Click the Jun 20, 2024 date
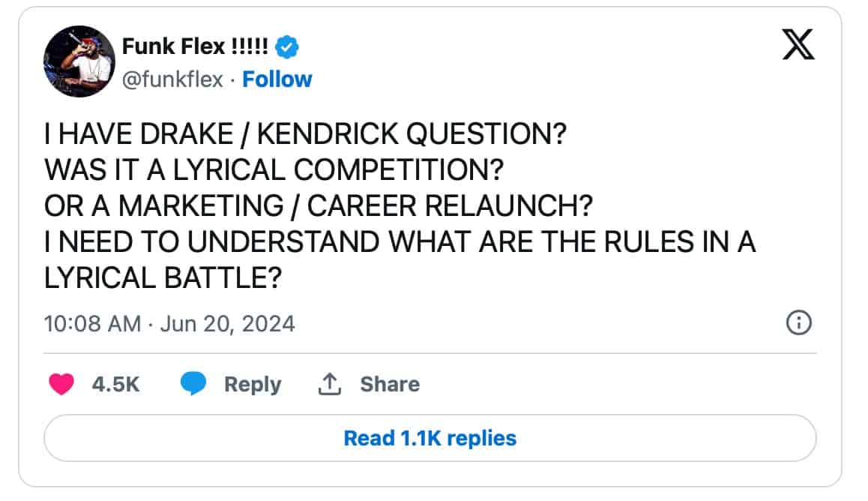The height and width of the screenshot is (501, 868). (228, 323)
